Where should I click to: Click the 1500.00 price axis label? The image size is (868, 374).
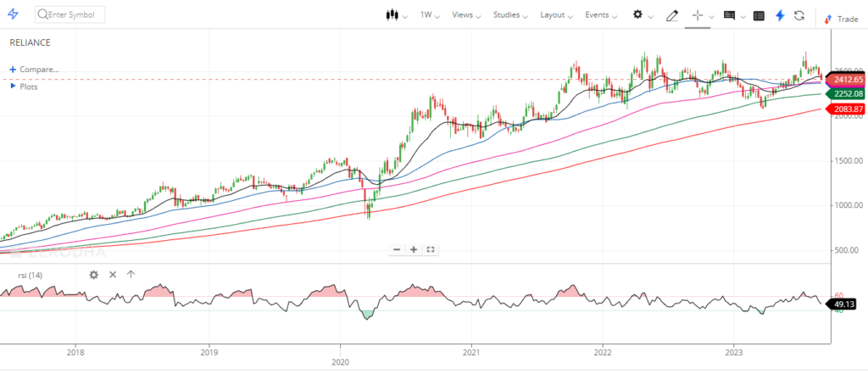tap(849, 161)
